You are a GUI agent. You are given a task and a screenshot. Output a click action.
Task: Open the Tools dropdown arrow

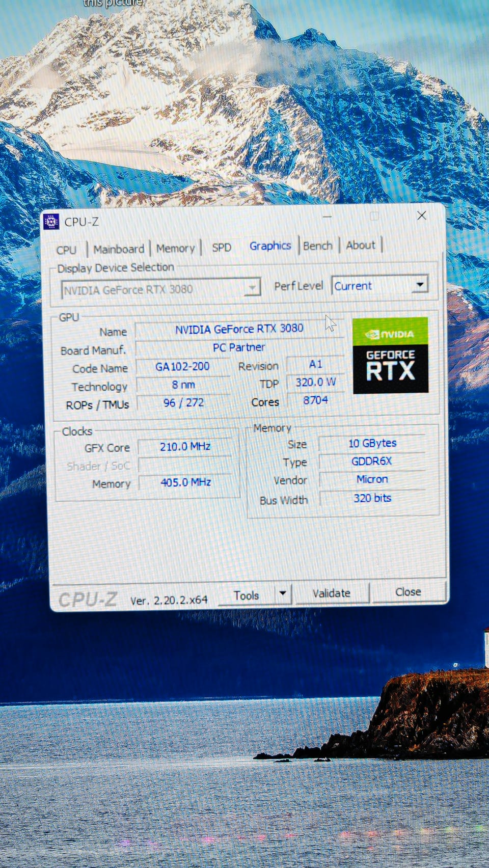pos(283,593)
